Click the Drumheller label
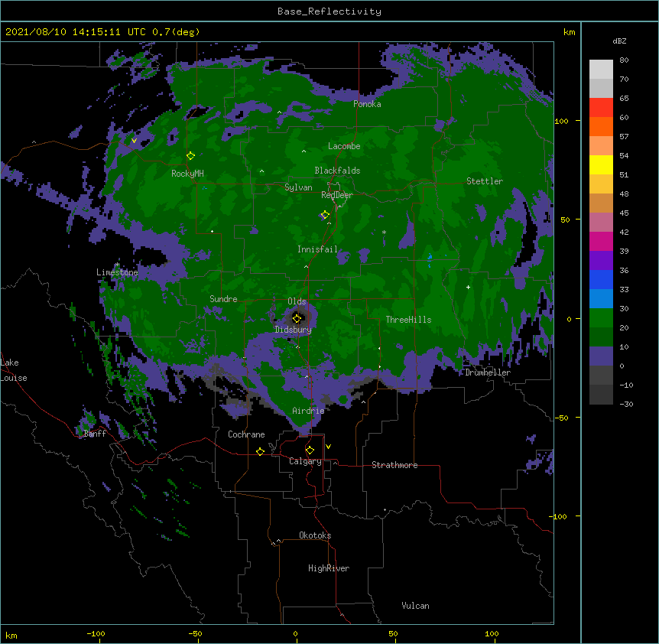The width and height of the screenshot is (659, 644). tap(488, 372)
